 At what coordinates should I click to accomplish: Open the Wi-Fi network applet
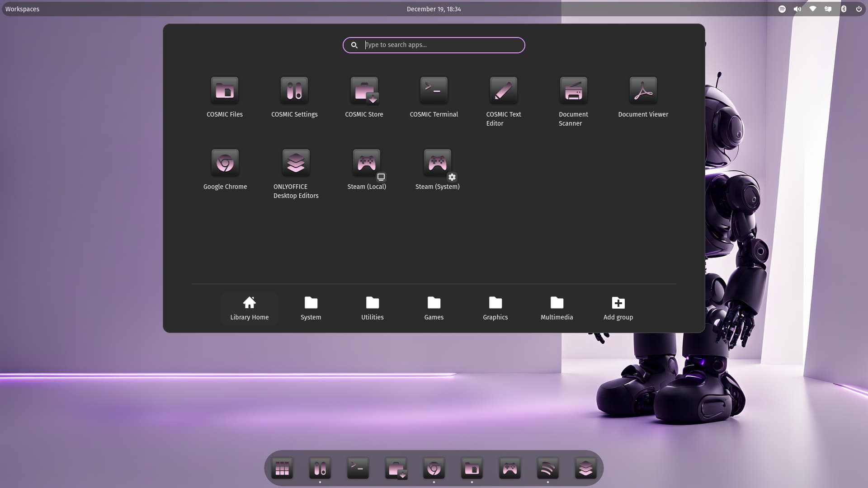click(813, 9)
